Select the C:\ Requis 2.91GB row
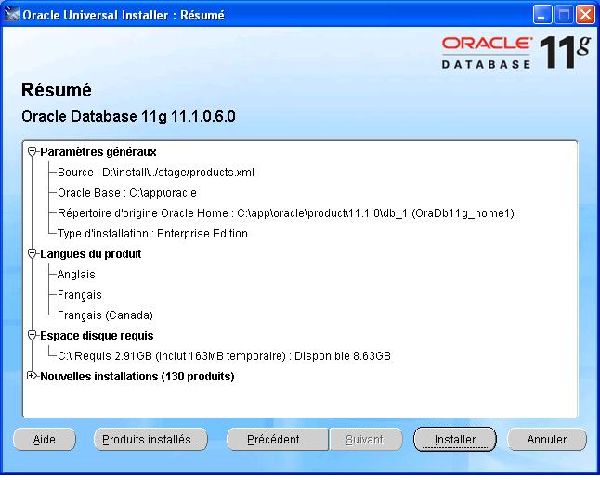The image size is (600, 480). [224, 356]
